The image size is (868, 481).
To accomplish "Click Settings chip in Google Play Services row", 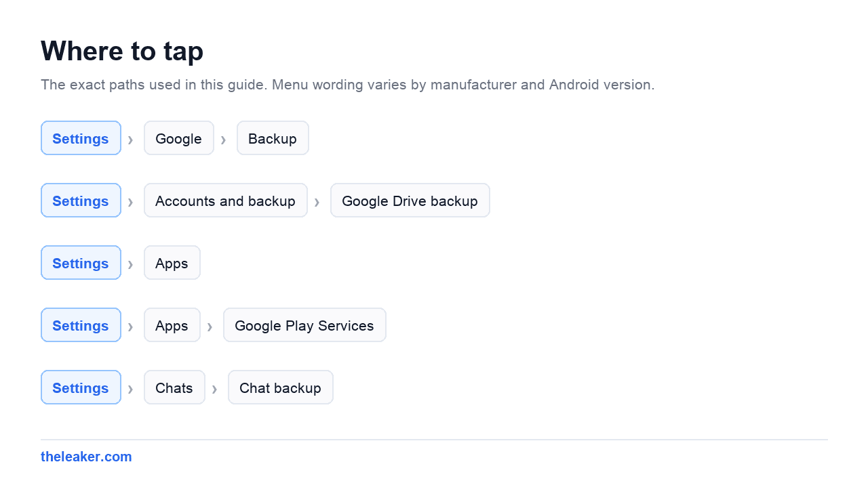I will [x=81, y=325].
